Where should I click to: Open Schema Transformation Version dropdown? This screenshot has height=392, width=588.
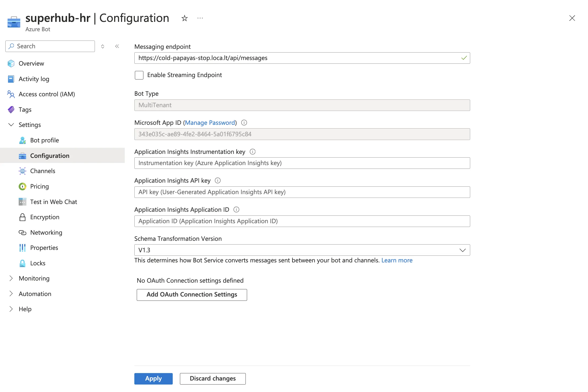pyautogui.click(x=302, y=250)
